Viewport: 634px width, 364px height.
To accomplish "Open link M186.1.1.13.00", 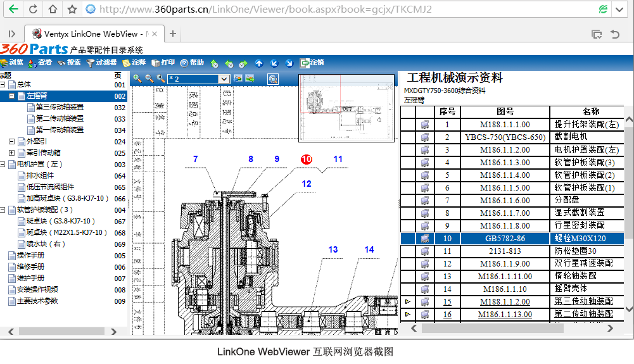I will [x=505, y=315].
